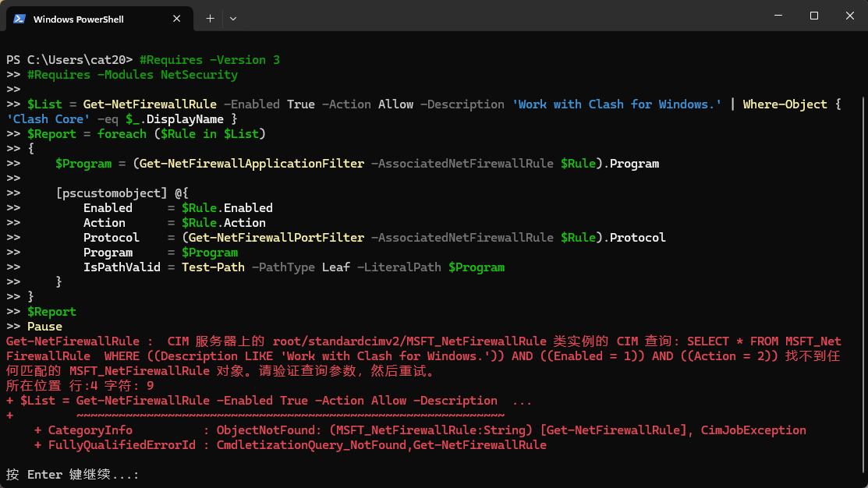Click the PS C:\Users\cat20> prompt text
868x488 pixels.
[x=69, y=60]
